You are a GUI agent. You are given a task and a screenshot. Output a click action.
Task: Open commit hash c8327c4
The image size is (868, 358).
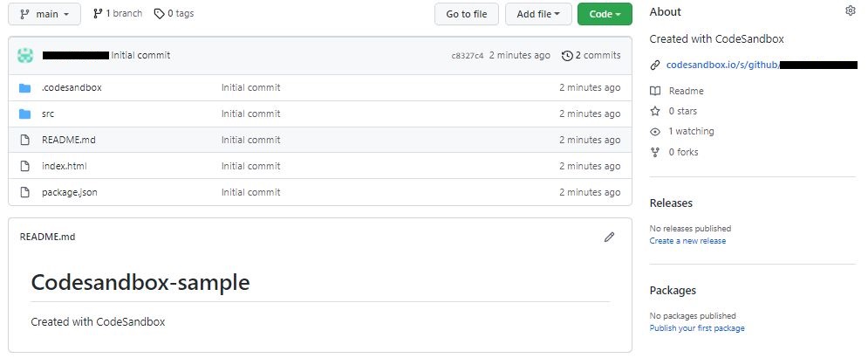467,56
